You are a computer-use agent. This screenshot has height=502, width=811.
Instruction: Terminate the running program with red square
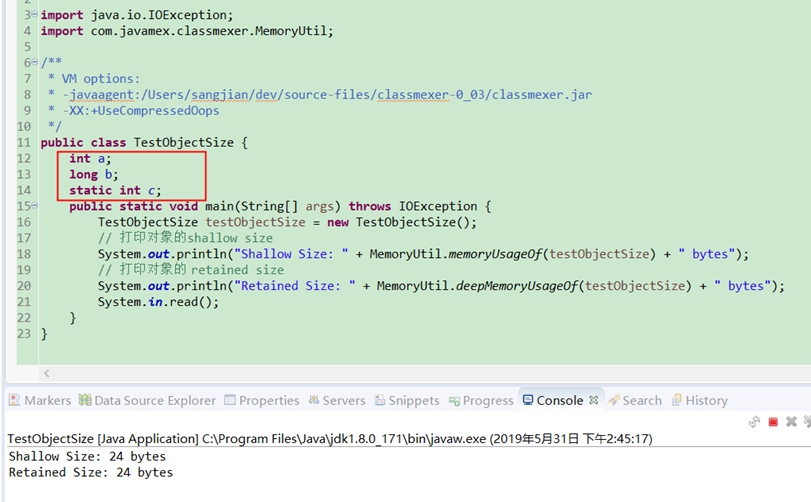[x=773, y=422]
